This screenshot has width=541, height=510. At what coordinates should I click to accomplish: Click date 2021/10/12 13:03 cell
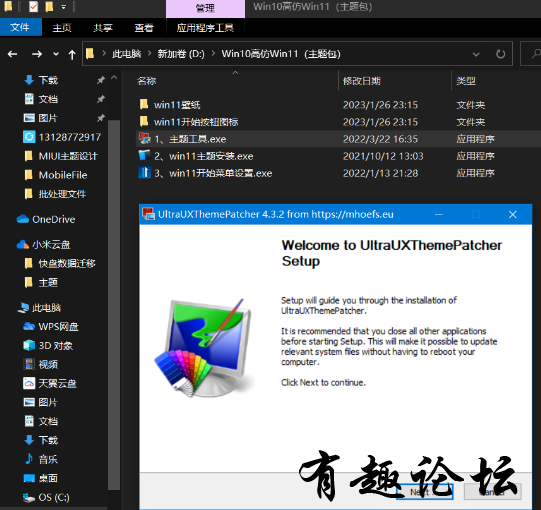[383, 156]
